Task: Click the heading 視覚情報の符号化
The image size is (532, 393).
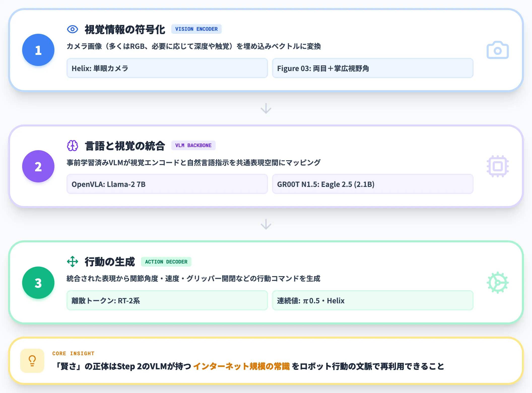Action: tap(125, 29)
